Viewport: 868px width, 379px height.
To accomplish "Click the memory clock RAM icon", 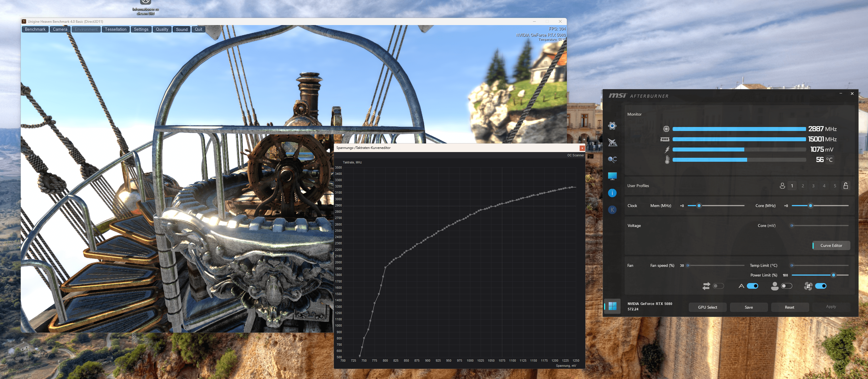I will (x=665, y=139).
